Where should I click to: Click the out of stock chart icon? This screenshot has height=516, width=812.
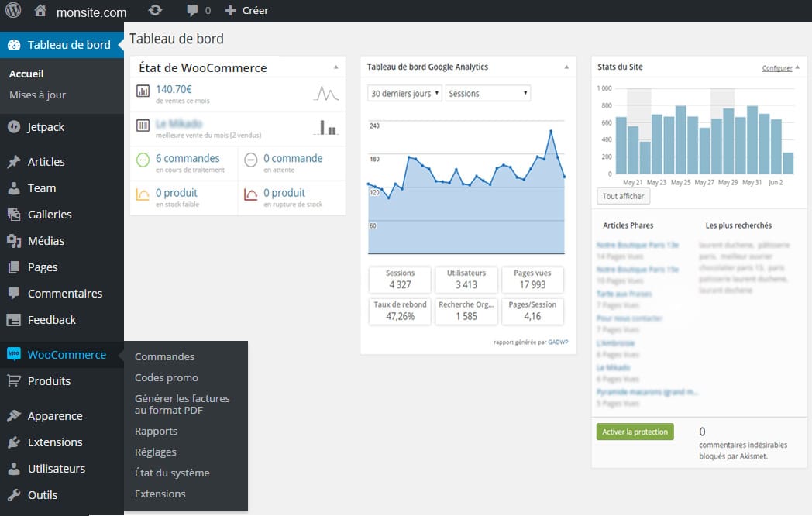point(250,194)
